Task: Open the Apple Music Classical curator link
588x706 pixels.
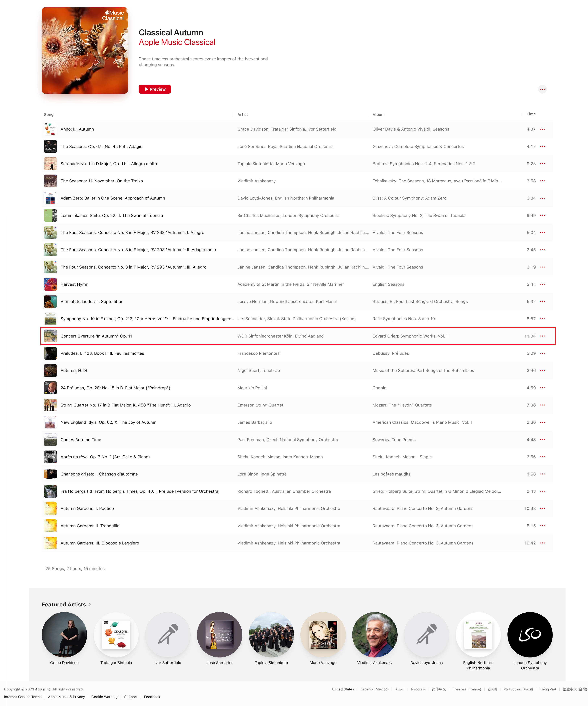Action: 177,42
